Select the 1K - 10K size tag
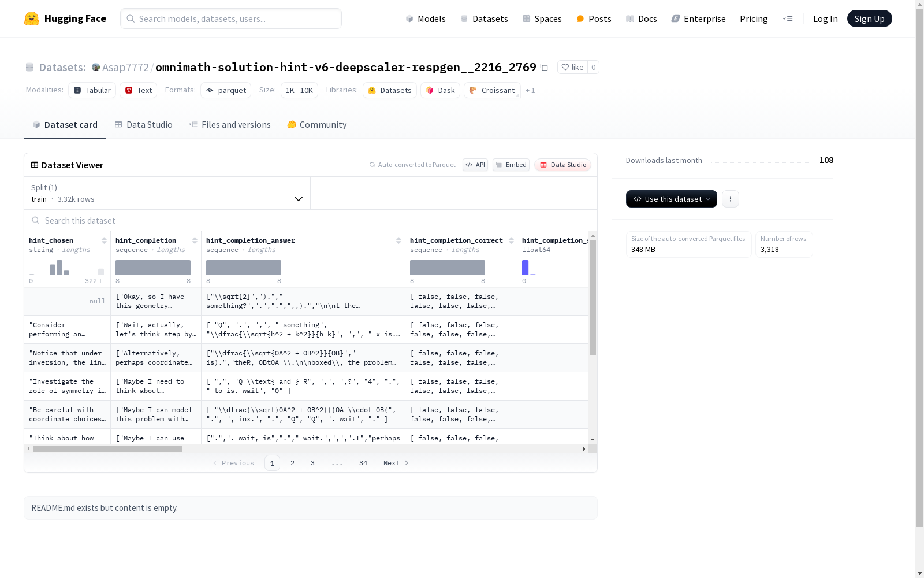Image resolution: width=924 pixels, height=578 pixels. point(299,90)
